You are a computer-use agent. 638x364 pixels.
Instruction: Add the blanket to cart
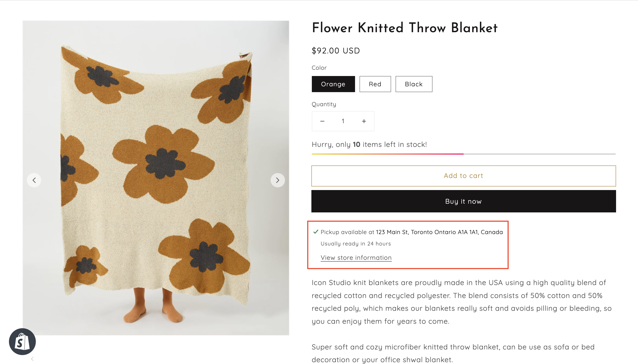point(463,176)
